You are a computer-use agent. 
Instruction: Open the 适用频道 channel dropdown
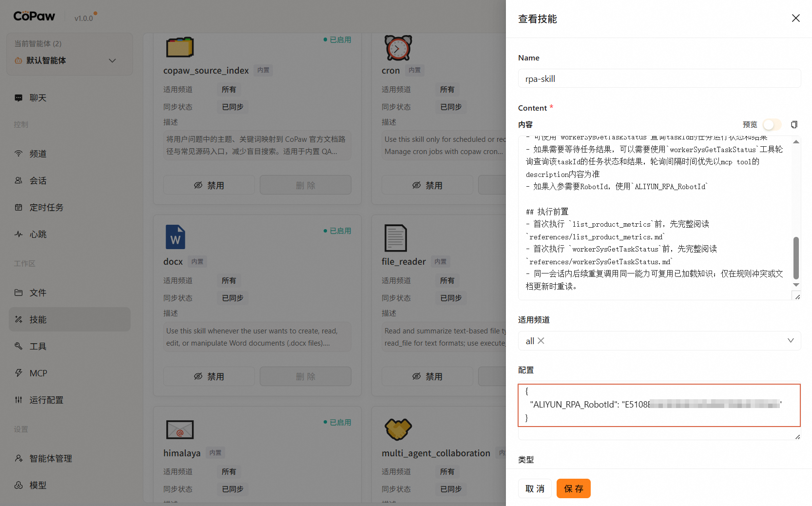click(659, 341)
